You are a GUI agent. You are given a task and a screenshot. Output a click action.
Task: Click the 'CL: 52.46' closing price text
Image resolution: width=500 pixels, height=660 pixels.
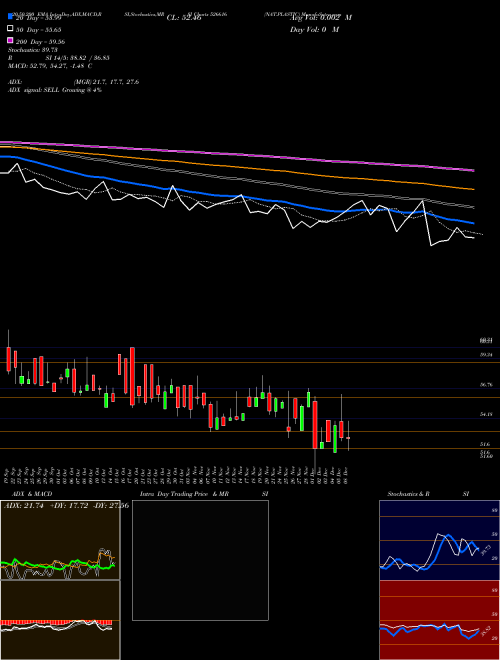[x=184, y=18]
